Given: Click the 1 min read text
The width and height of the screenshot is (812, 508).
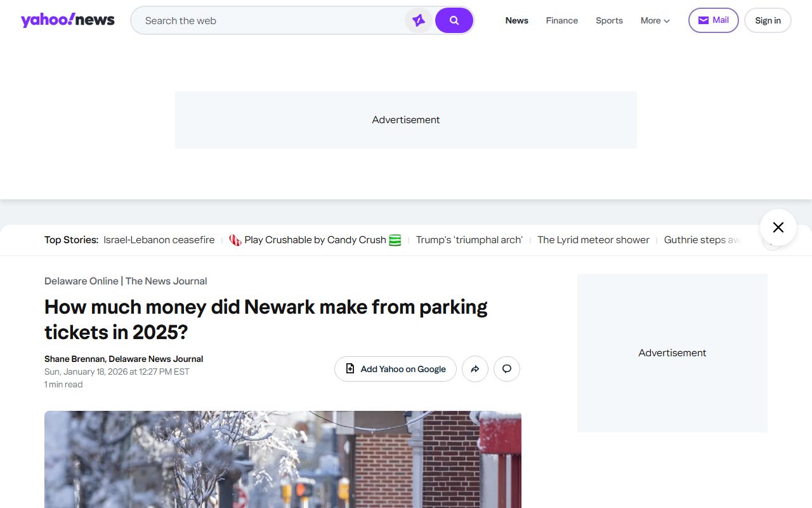Looking at the screenshot, I should point(63,384).
